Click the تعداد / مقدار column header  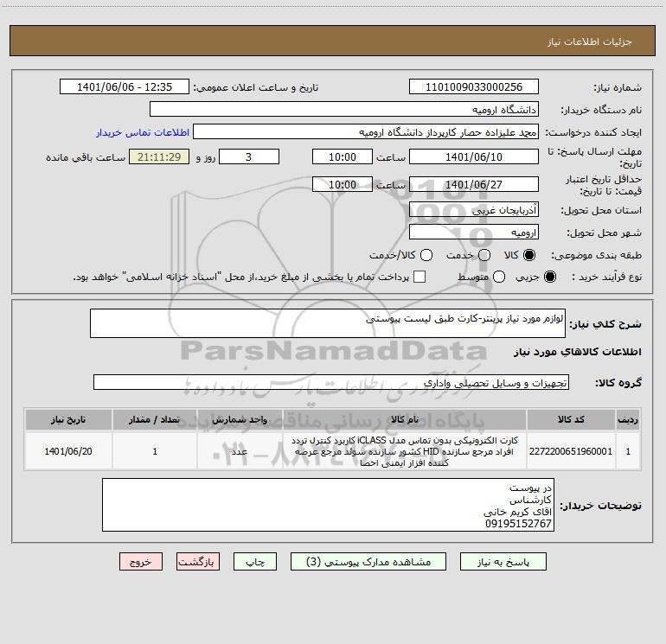click(155, 419)
